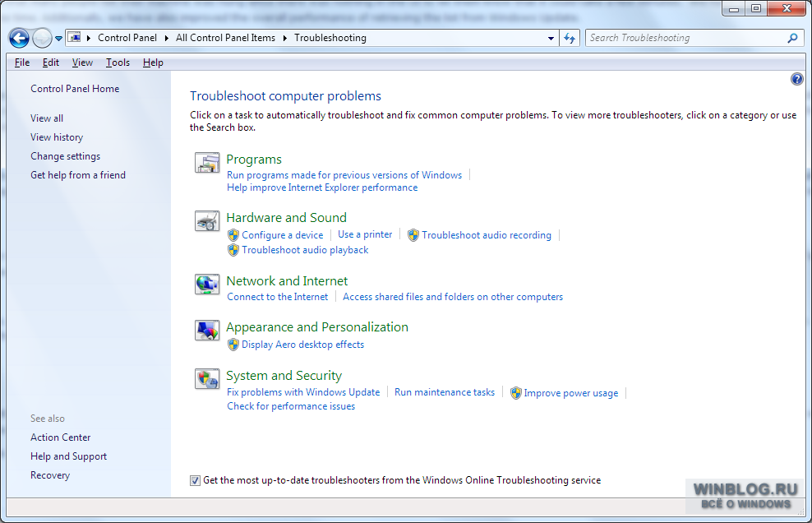Viewport: 812px width, 523px height.
Task: Click Connect to the Internet link
Action: [x=278, y=297]
